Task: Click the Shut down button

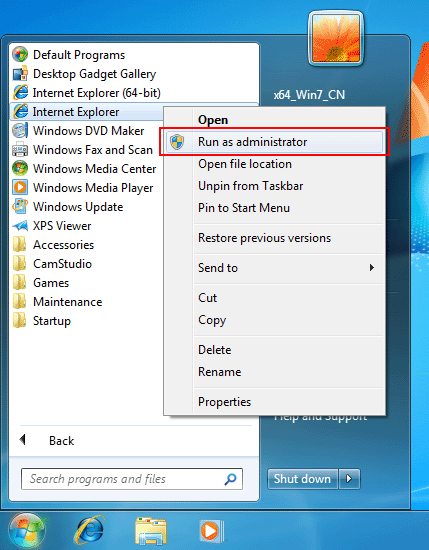Action: click(x=303, y=479)
